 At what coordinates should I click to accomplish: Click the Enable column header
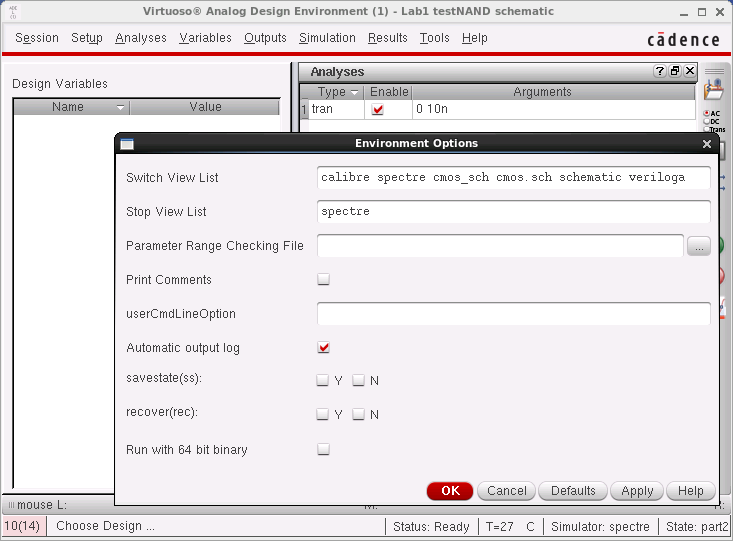point(389,92)
